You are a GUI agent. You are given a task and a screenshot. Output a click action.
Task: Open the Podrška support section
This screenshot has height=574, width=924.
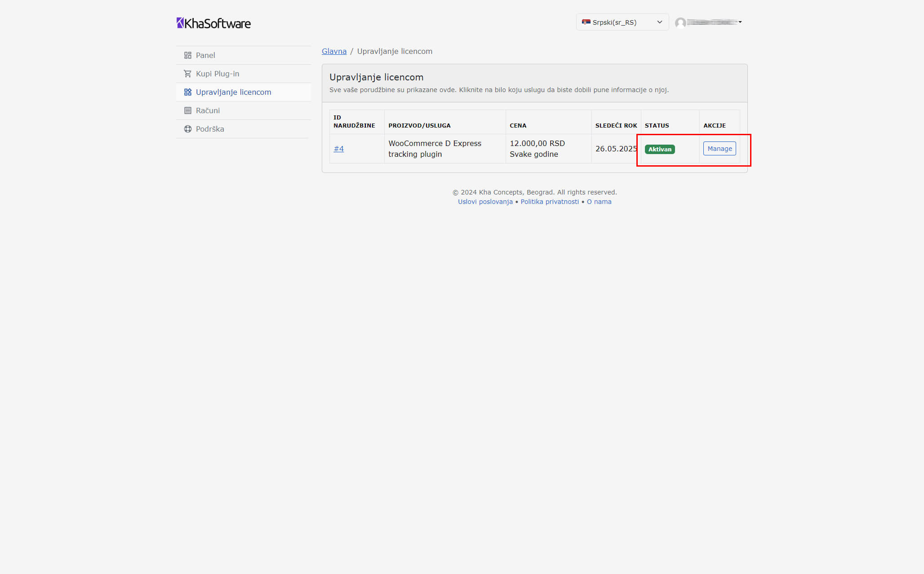coord(243,129)
